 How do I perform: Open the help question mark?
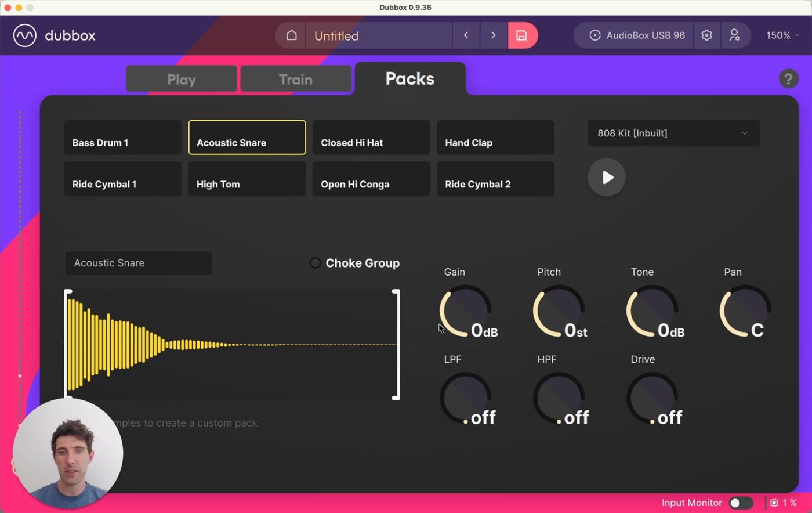pos(788,78)
